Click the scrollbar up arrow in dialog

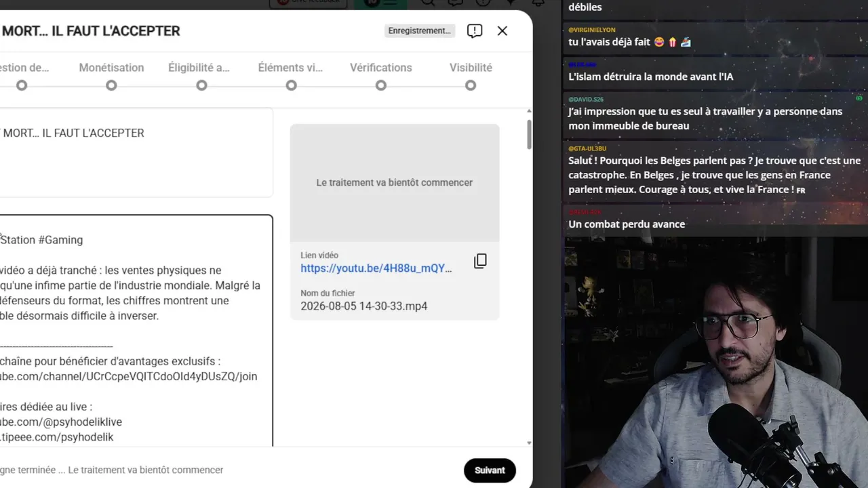[529, 111]
